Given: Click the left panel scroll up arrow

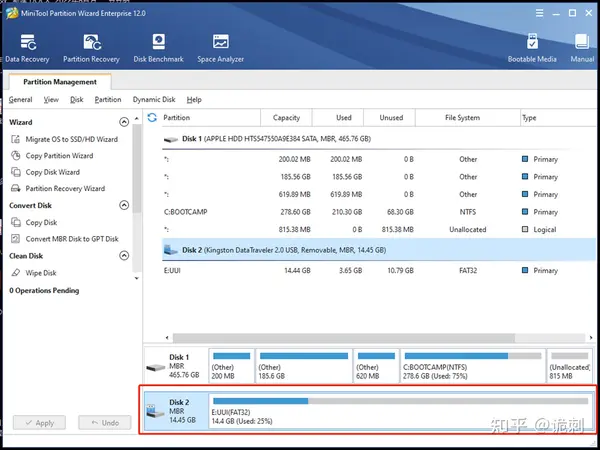Looking at the screenshot, I should (x=137, y=118).
